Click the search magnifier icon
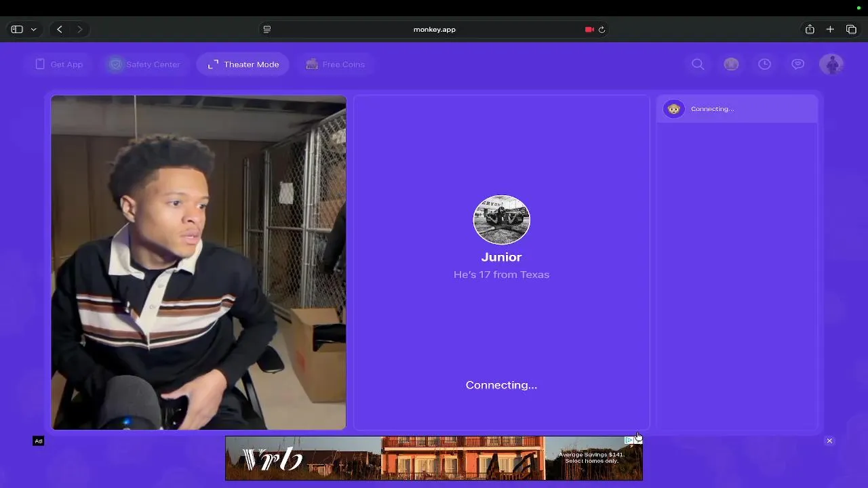Screen dimensions: 868x488 698,64
